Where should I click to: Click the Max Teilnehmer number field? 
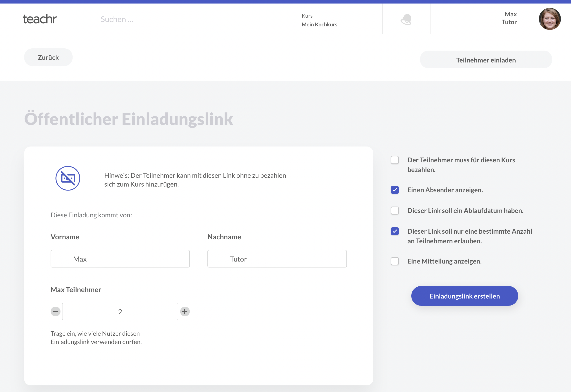click(120, 311)
